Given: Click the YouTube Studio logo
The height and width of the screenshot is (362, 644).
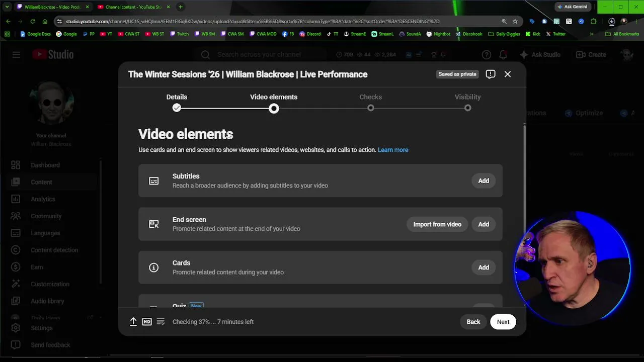Looking at the screenshot, I should 53,55.
